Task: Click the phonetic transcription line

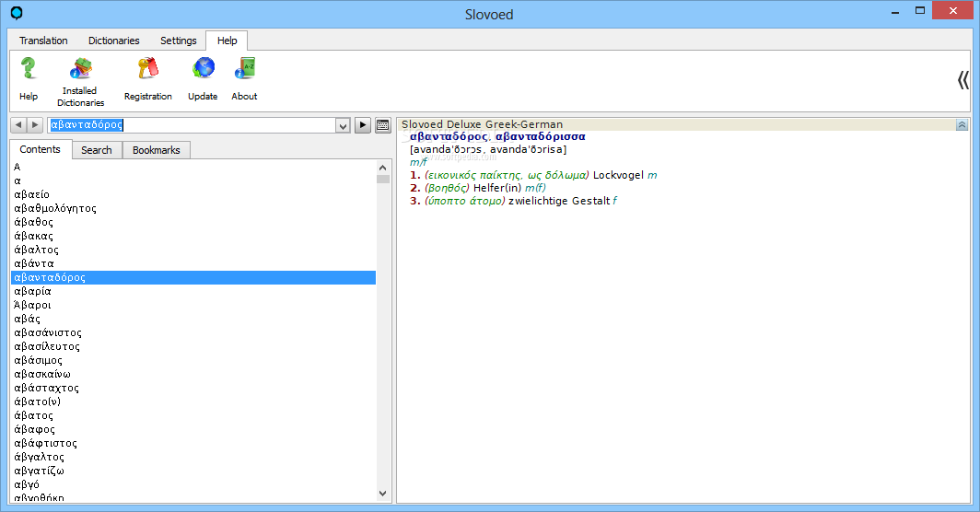Action: coord(488,149)
